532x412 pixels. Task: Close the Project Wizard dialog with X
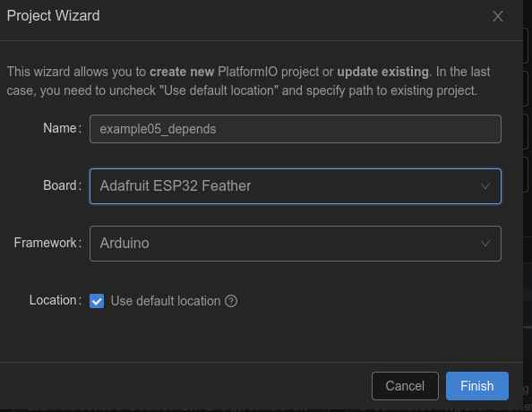(x=498, y=16)
